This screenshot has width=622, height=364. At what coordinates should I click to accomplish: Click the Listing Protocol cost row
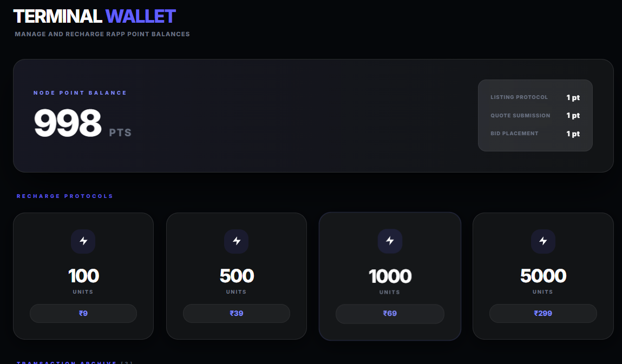coord(535,98)
